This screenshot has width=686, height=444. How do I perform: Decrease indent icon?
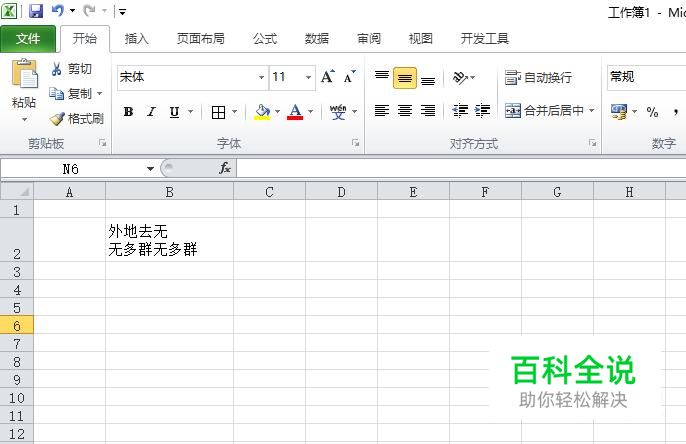(460, 111)
